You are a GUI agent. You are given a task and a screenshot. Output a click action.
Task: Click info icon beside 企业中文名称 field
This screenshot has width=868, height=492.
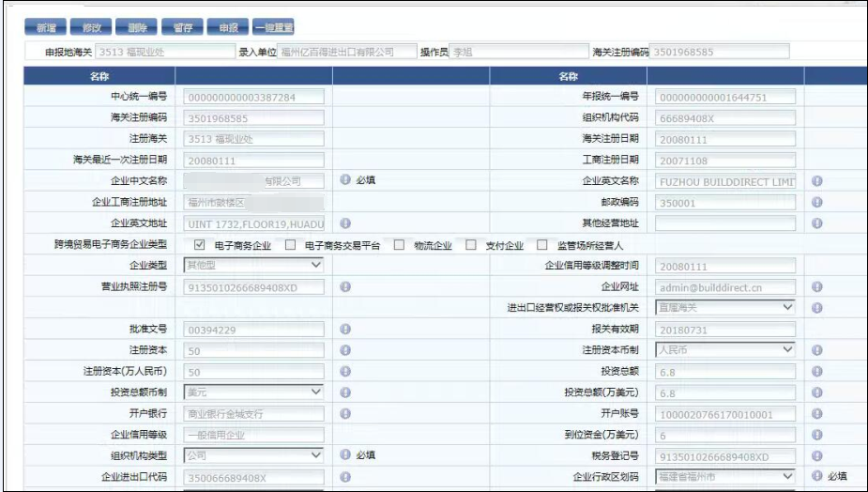[344, 181]
